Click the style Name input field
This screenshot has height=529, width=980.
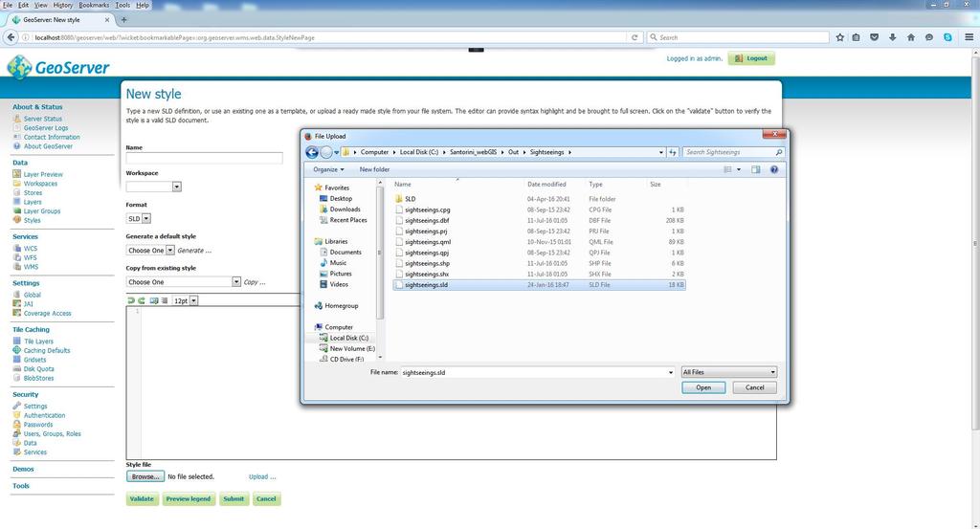coord(205,158)
